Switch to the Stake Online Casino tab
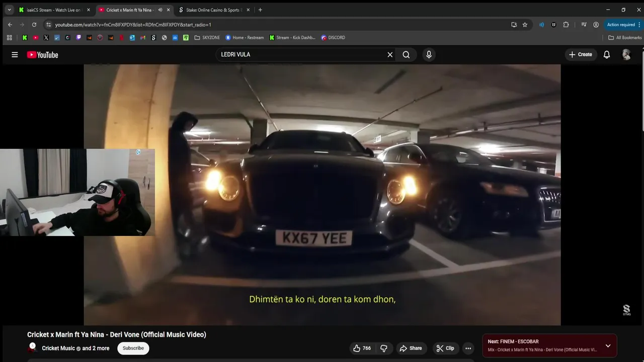The height and width of the screenshot is (362, 644). 214,10
